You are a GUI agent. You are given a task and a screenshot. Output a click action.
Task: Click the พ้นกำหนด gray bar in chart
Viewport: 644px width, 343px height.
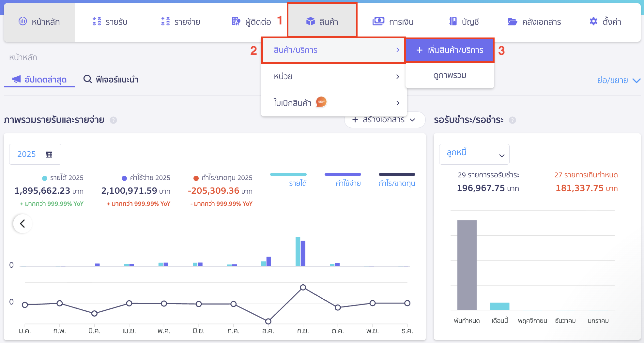click(467, 265)
